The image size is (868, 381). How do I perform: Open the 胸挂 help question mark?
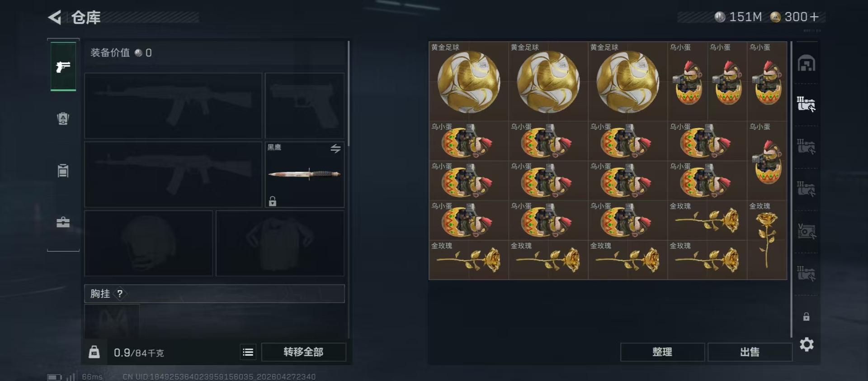pos(120,294)
